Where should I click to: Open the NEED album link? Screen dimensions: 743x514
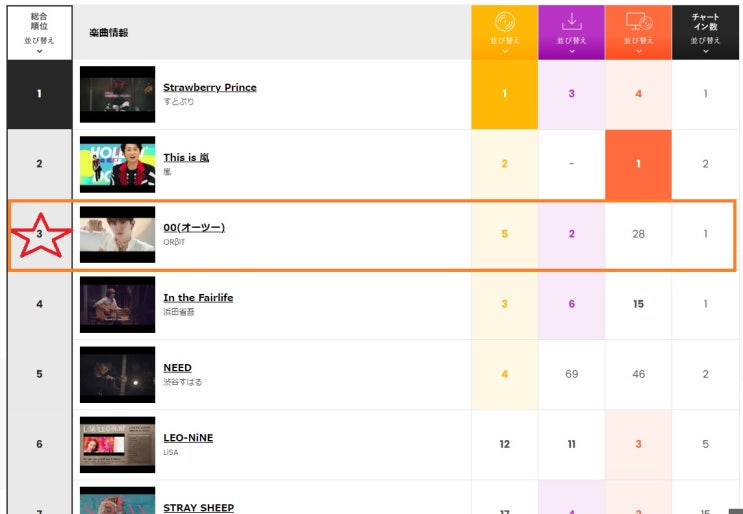[178, 368]
